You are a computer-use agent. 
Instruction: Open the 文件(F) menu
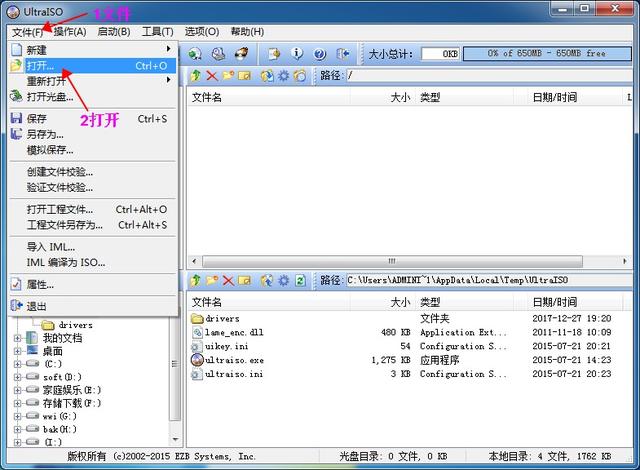pyautogui.click(x=28, y=32)
